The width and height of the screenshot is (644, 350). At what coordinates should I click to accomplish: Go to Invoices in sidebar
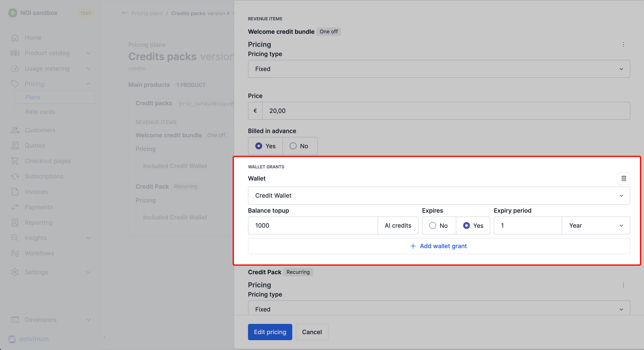click(x=36, y=192)
